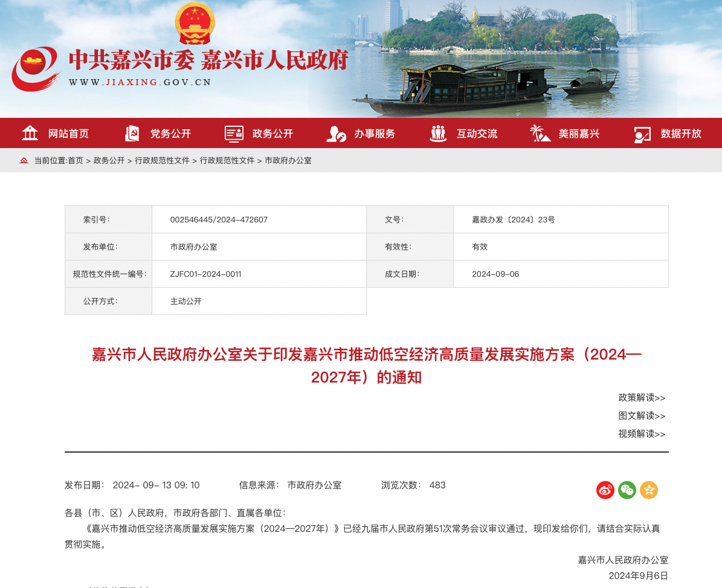
Task: Click the 办事服务 person icon
Action: point(336,134)
